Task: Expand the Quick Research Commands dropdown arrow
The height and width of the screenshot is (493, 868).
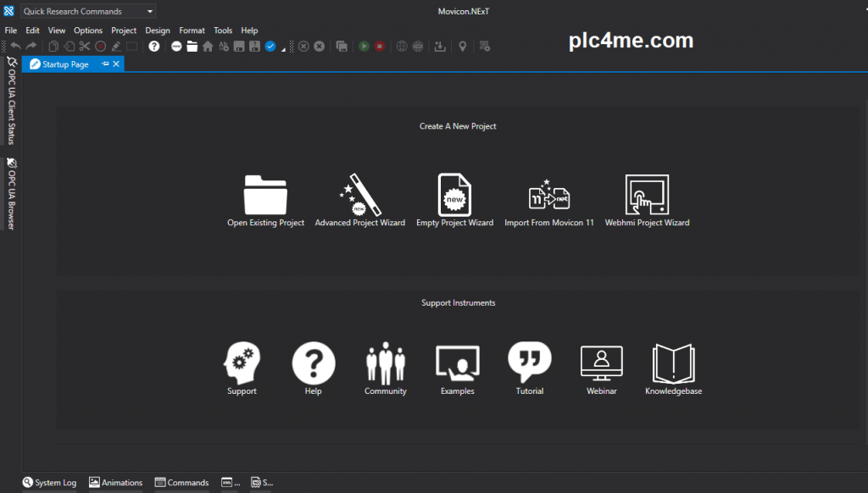Action: click(x=150, y=11)
